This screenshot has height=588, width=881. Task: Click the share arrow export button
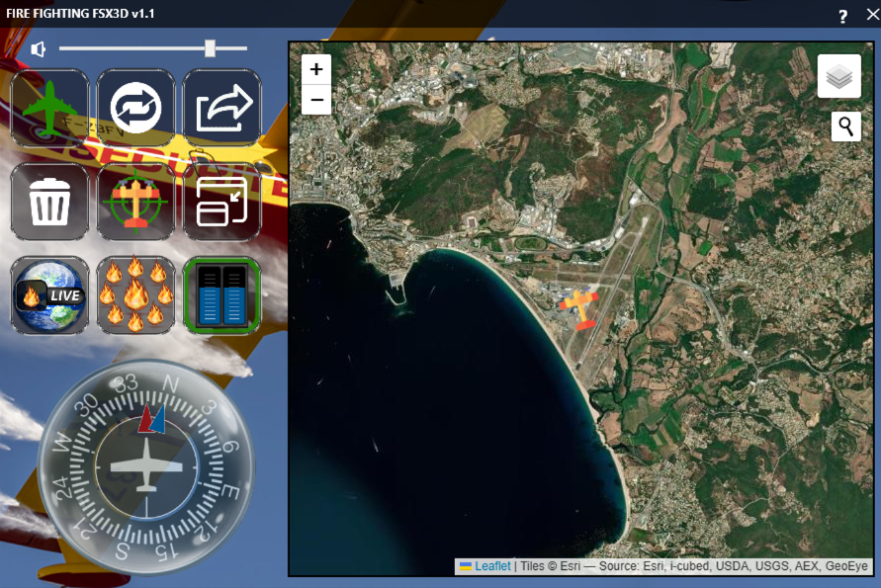tap(221, 108)
